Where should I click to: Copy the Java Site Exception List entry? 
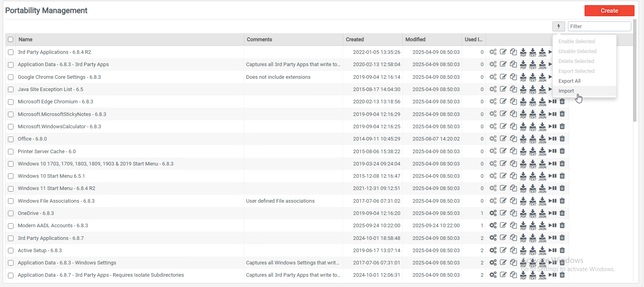point(513,89)
